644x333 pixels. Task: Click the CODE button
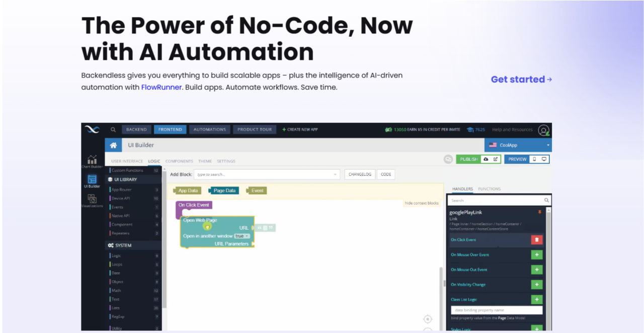(x=386, y=174)
